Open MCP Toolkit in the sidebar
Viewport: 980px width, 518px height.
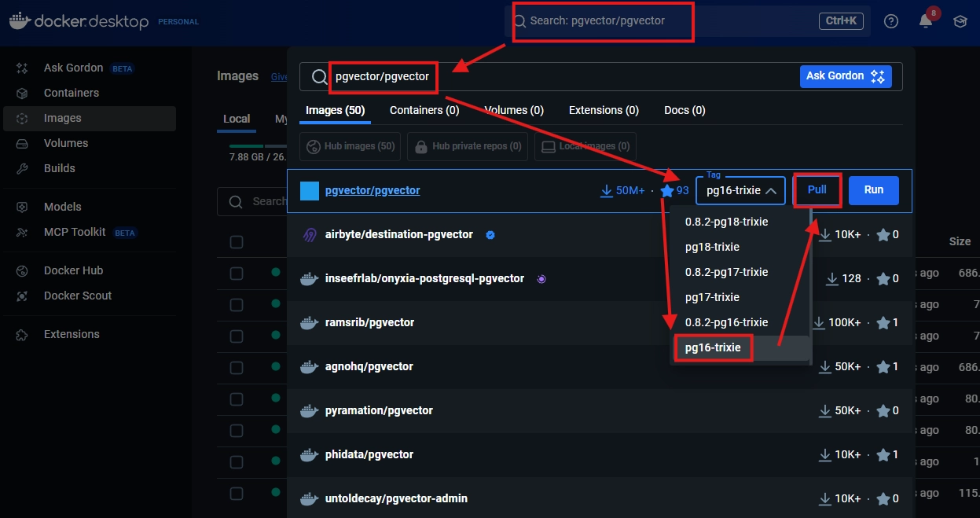pos(88,232)
